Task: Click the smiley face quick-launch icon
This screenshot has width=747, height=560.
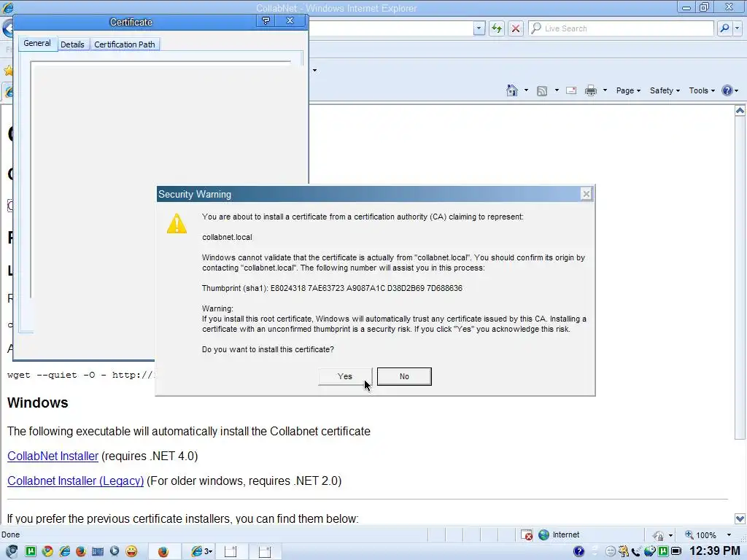Action: tap(131, 551)
